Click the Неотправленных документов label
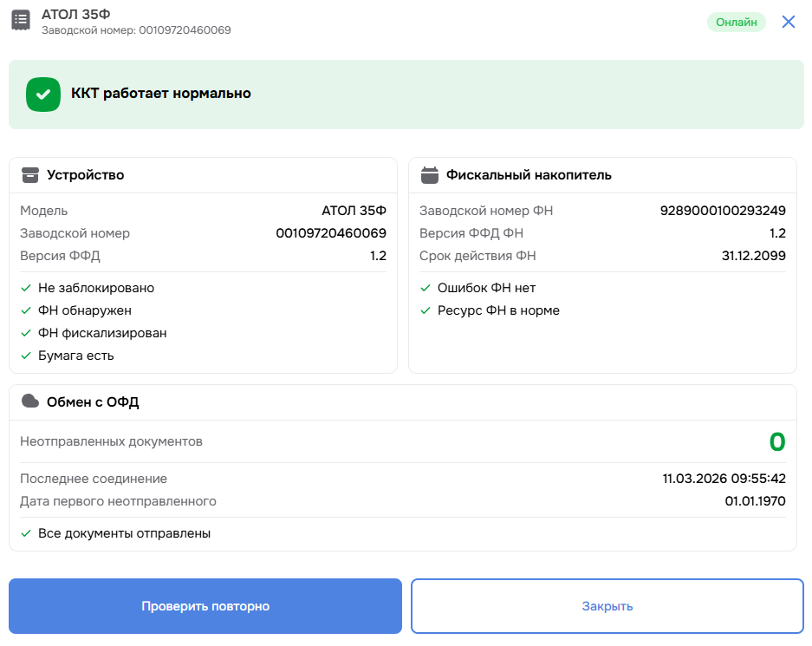 [x=111, y=442]
